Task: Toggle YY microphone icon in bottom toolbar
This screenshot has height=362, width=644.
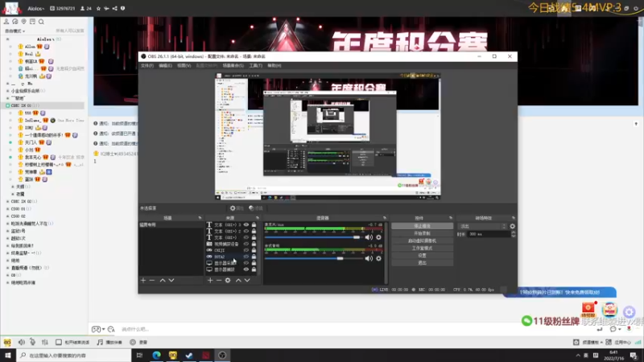Action: (x=32, y=342)
